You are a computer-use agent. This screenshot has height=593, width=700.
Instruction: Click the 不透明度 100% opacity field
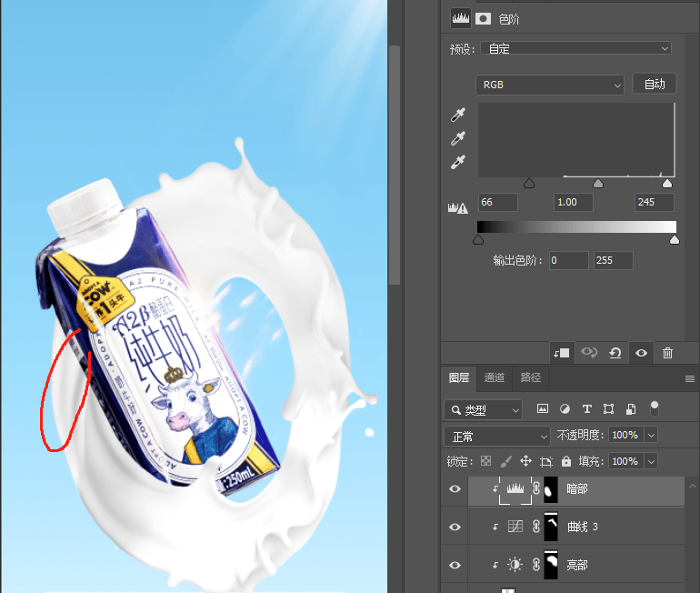pos(626,435)
